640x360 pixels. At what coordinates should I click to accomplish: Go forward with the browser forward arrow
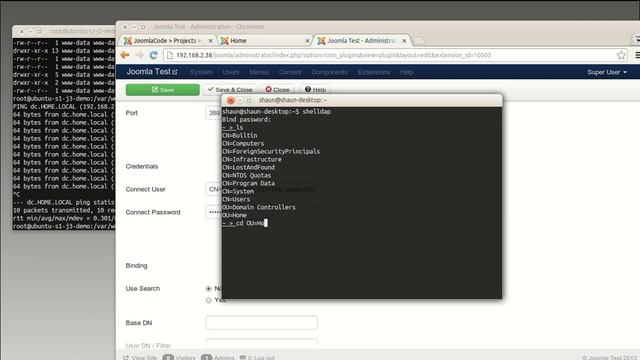139,55
